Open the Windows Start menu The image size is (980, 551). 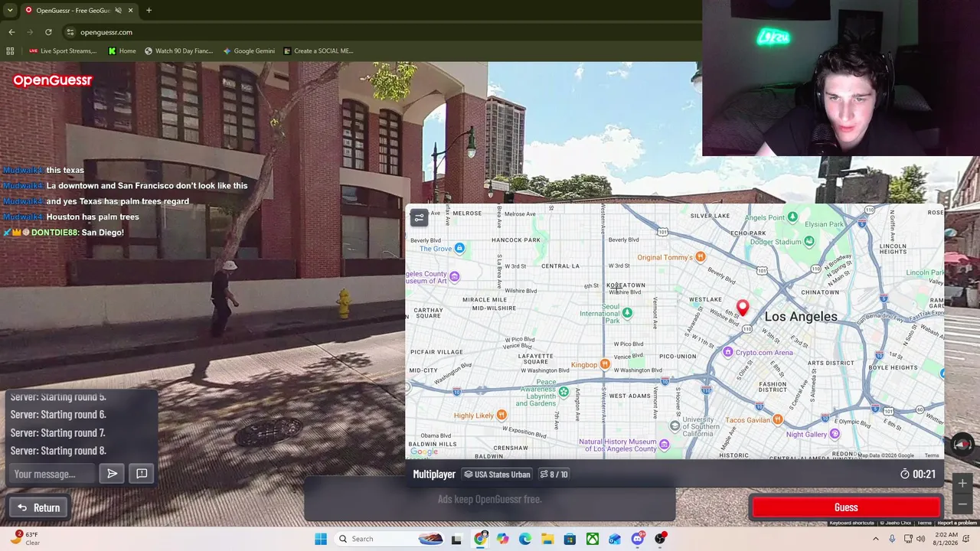(321, 539)
